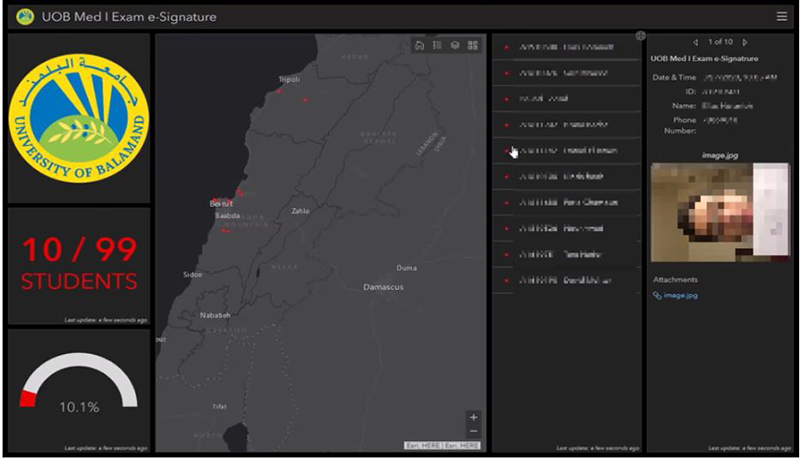This screenshot has width=800, height=460.
Task: Open the map layers list icon
Action: coord(455,45)
